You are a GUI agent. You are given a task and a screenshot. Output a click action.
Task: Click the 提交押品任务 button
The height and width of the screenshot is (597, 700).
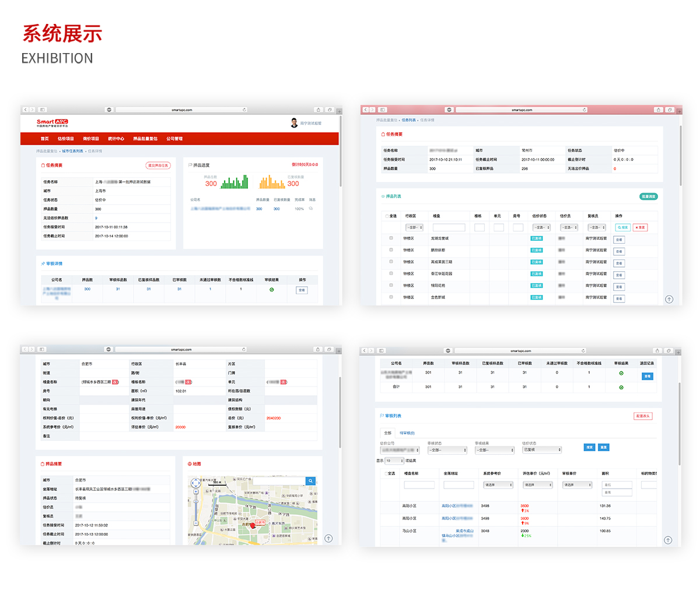point(158,166)
